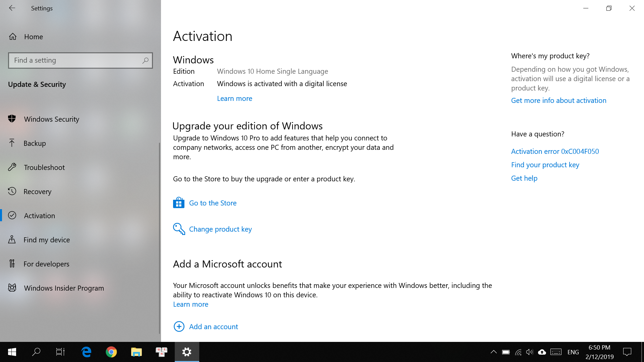Click the Get help link
644x362 pixels.
[524, 178]
